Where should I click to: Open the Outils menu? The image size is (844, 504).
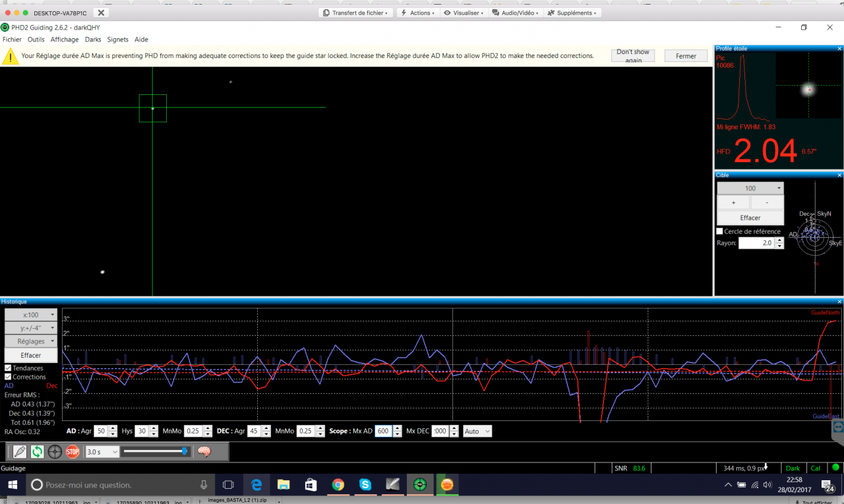click(36, 40)
